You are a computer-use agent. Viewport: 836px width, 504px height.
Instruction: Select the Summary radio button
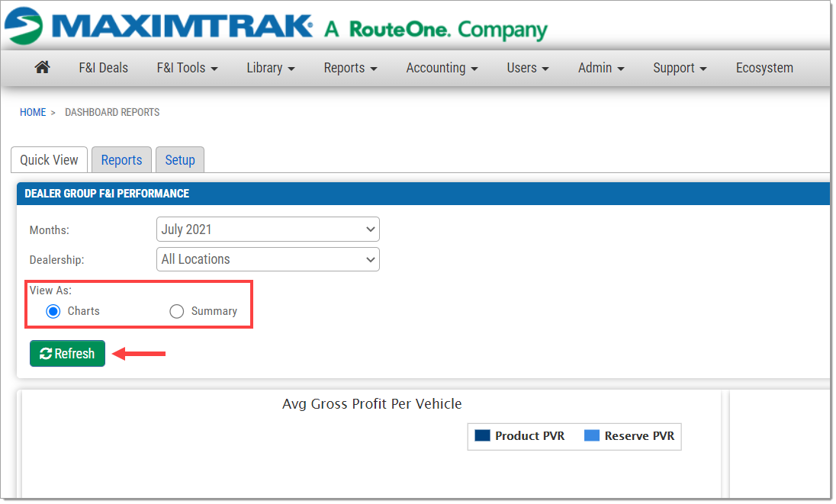pyautogui.click(x=176, y=311)
